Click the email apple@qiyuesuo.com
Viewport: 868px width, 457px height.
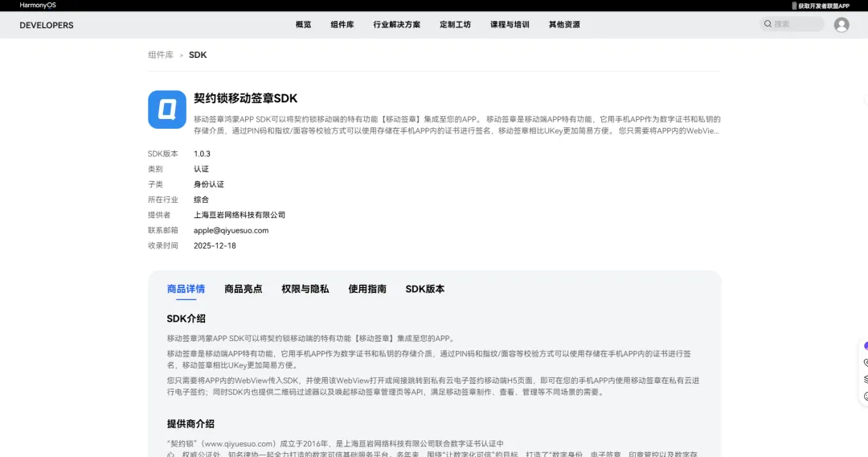coord(231,230)
